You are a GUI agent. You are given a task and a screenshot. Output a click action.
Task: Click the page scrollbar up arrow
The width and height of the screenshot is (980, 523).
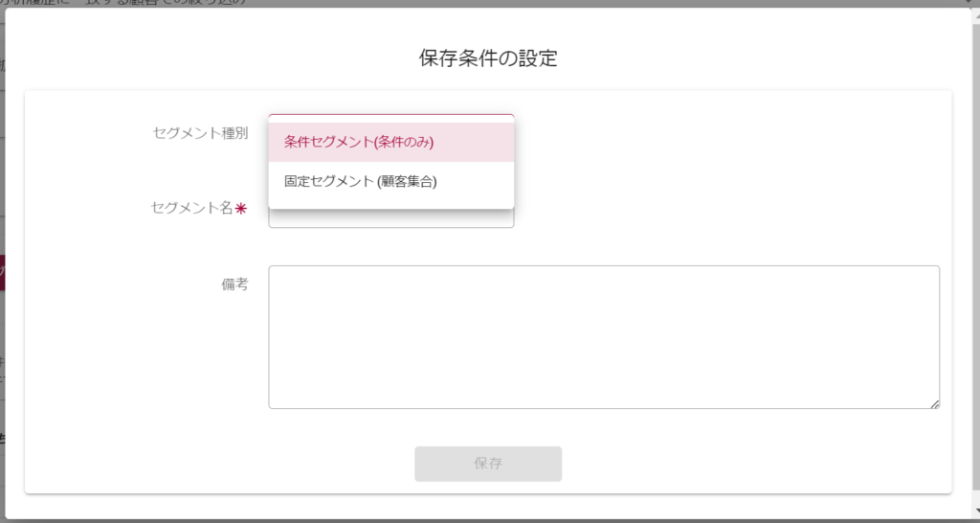coord(973,5)
